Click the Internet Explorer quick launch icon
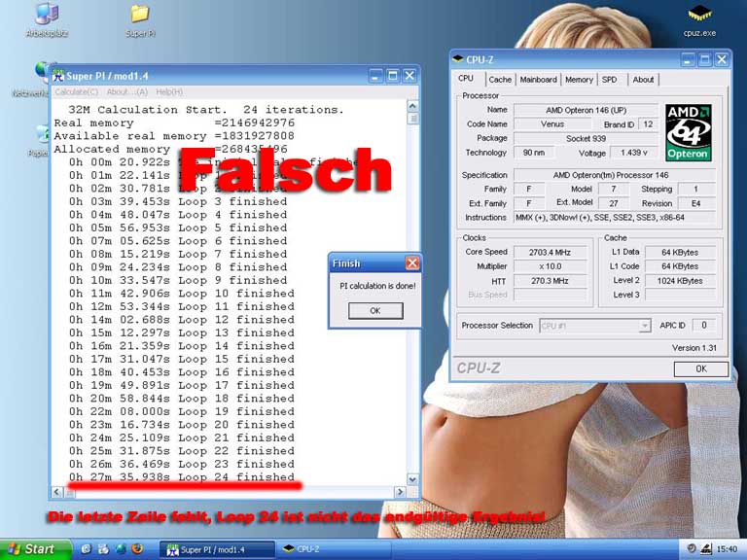 coord(121,549)
